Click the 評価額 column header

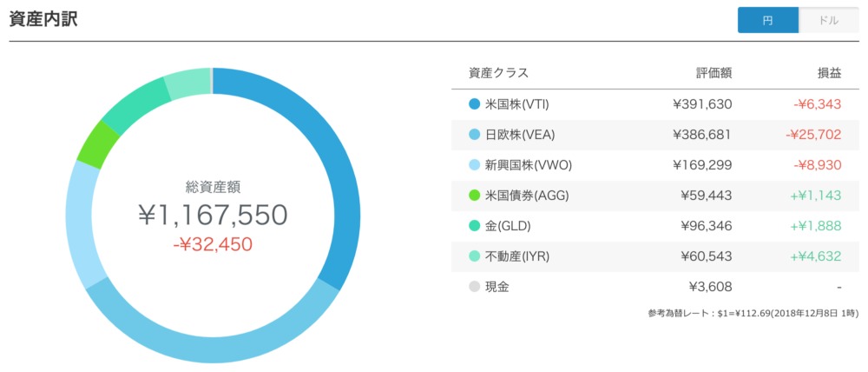(x=713, y=73)
